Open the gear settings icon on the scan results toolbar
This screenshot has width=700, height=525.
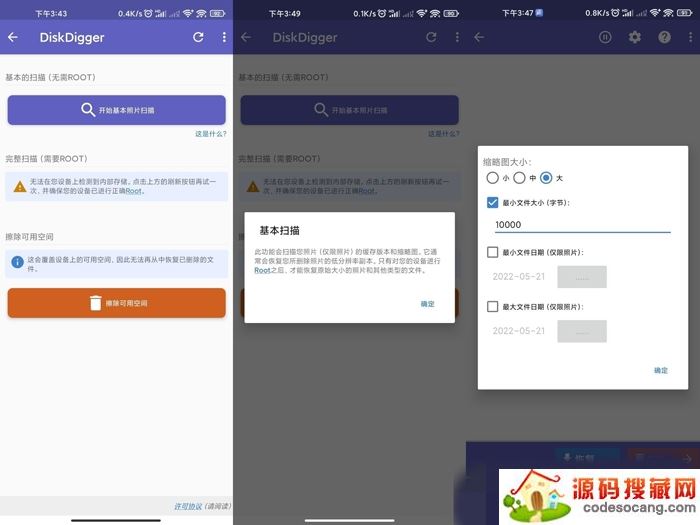point(634,38)
